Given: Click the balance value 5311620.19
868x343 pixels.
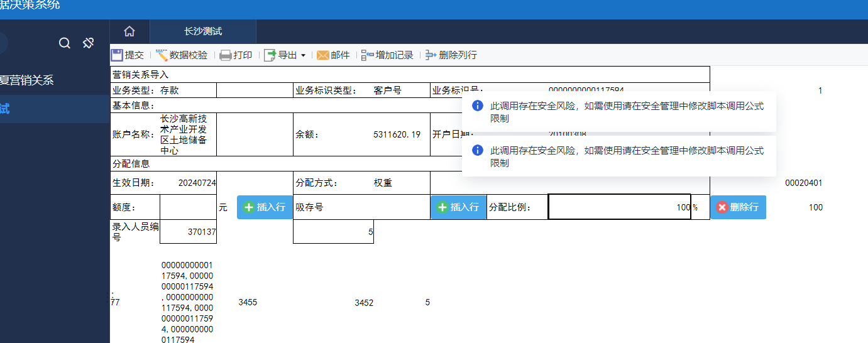Looking at the screenshot, I should 397,134.
